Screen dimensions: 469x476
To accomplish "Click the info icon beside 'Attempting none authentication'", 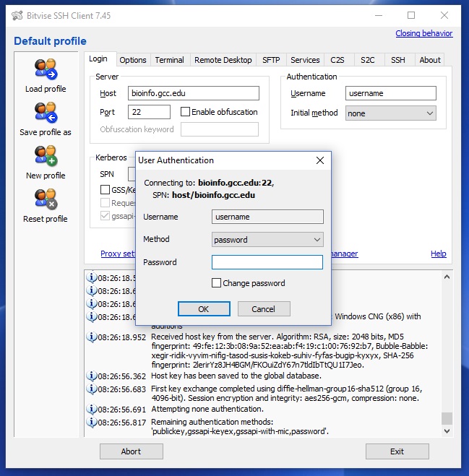I will pos(92,409).
